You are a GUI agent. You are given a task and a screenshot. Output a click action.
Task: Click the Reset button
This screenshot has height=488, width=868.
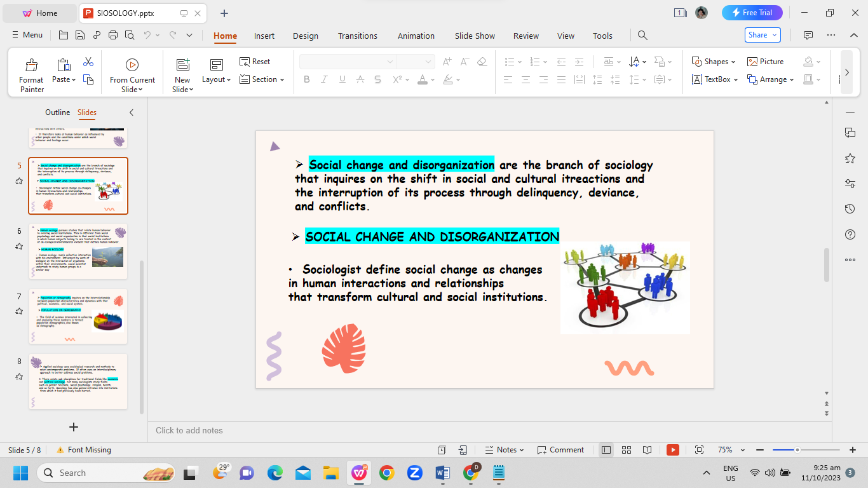[255, 62]
